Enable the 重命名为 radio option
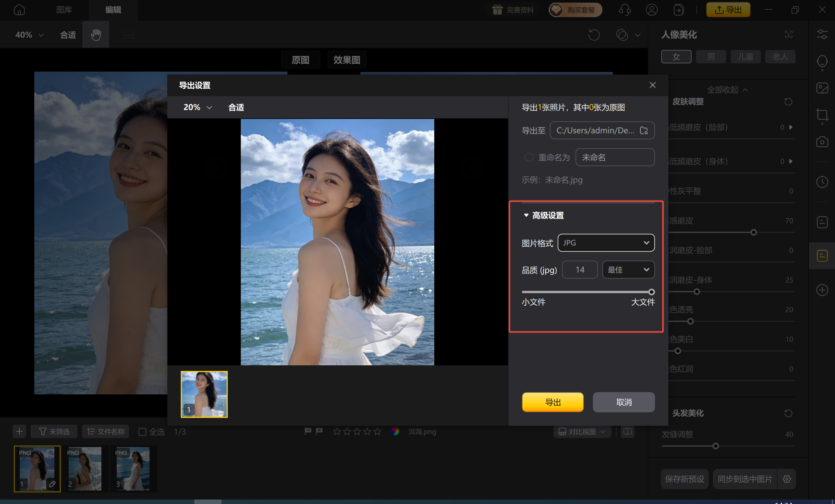This screenshot has height=504, width=835. (529, 157)
